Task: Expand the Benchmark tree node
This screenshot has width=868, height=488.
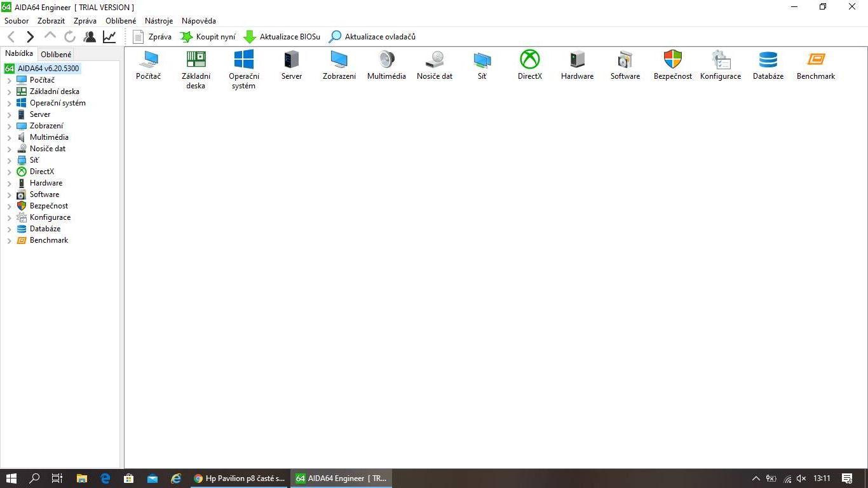Action: pyautogui.click(x=9, y=241)
